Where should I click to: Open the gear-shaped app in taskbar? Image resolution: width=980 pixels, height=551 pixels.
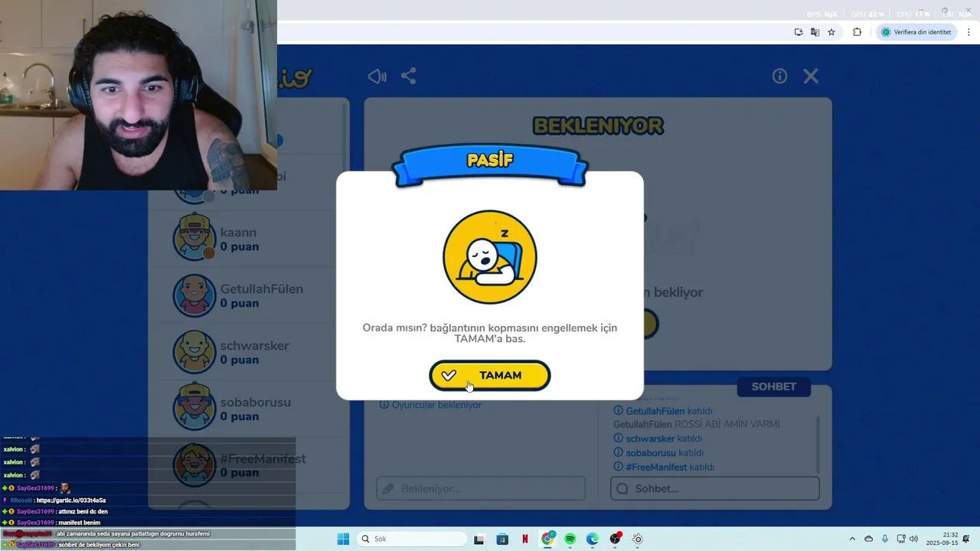638,540
